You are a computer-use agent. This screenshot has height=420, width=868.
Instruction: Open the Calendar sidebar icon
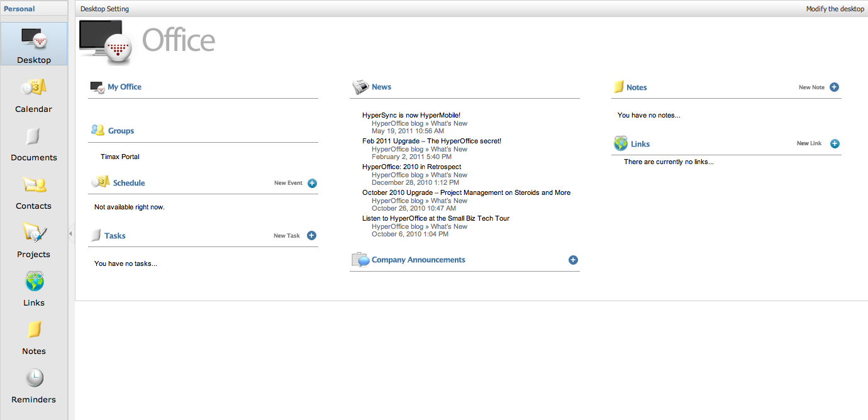(34, 87)
